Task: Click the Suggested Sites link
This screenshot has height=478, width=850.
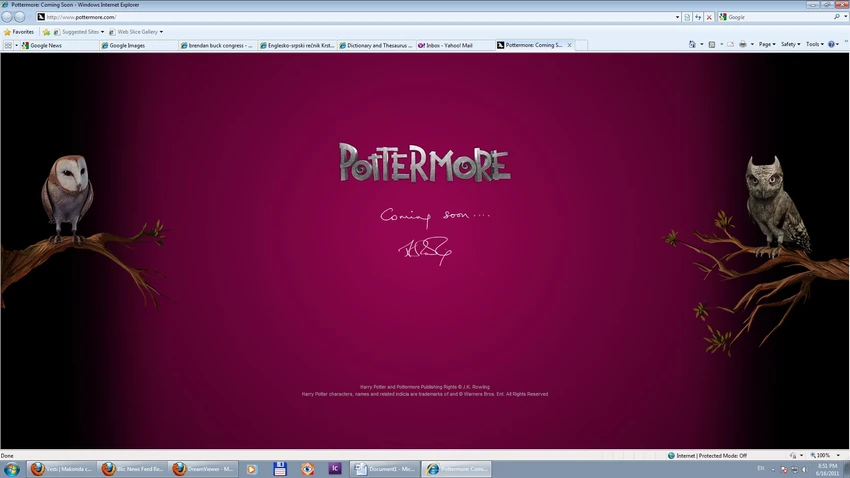Action: (x=79, y=32)
